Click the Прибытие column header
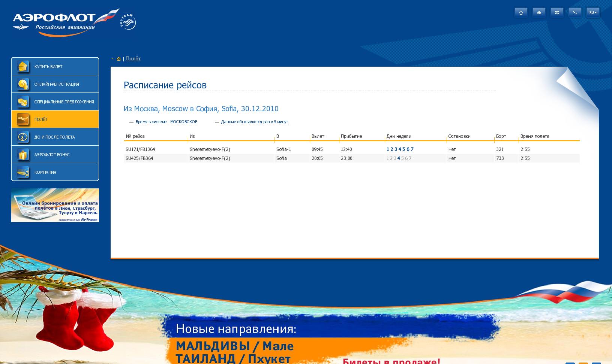The height and width of the screenshot is (364, 612). coord(351,136)
